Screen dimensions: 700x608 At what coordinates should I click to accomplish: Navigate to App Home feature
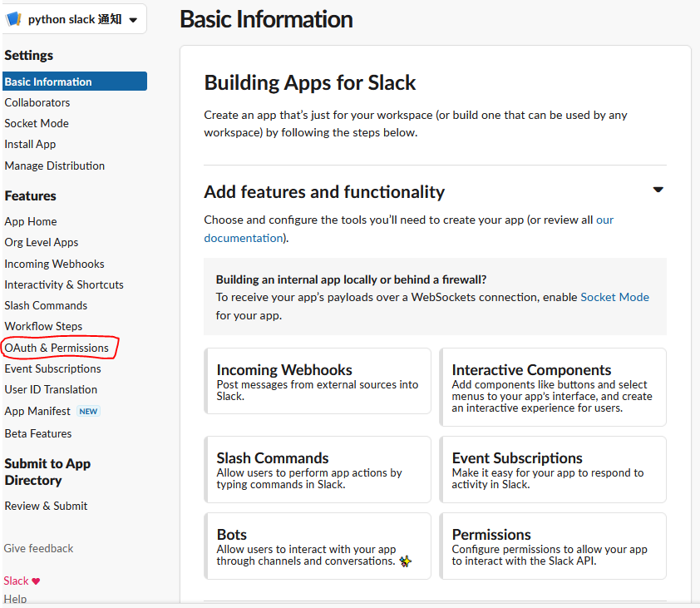click(31, 221)
